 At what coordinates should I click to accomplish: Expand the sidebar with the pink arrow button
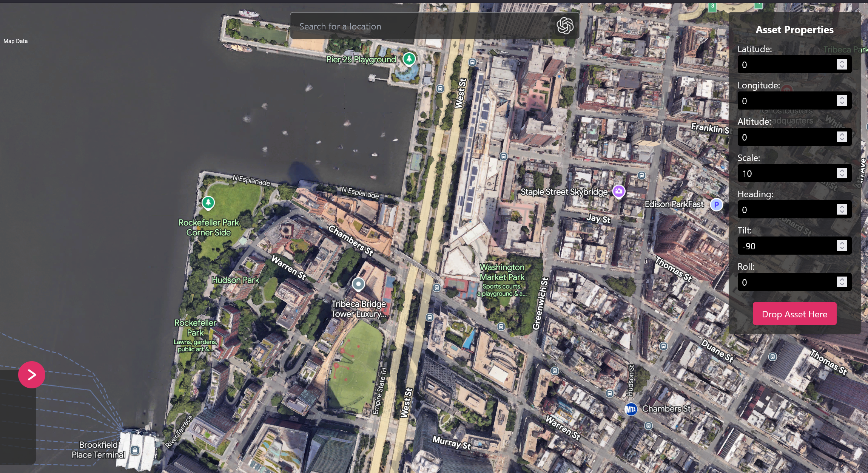tap(32, 374)
